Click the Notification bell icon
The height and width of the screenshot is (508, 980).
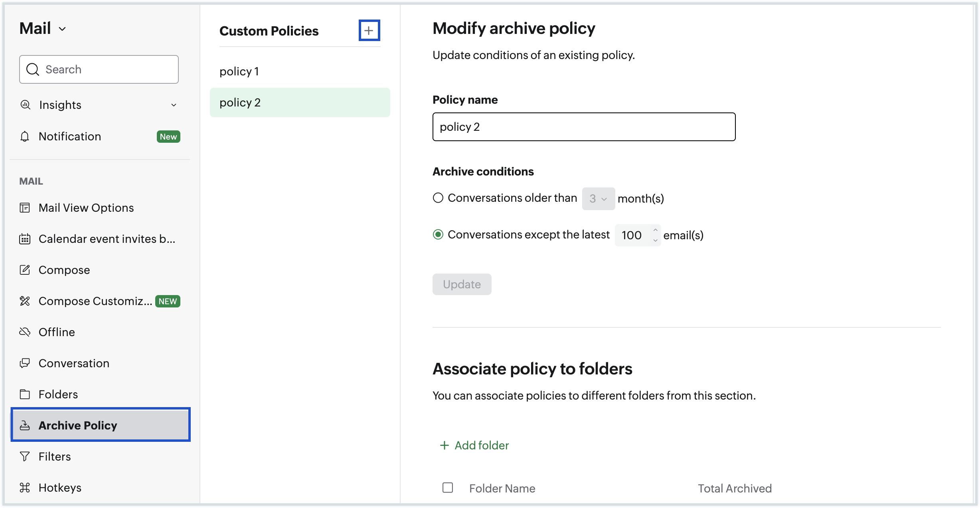pos(25,136)
